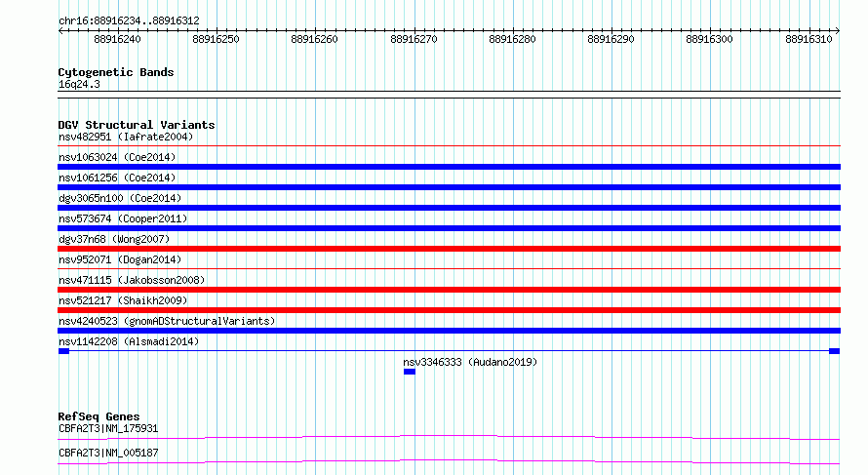This screenshot has height=475, width=868.
Task: Click the 16q24.3 band label
Action: (79, 84)
